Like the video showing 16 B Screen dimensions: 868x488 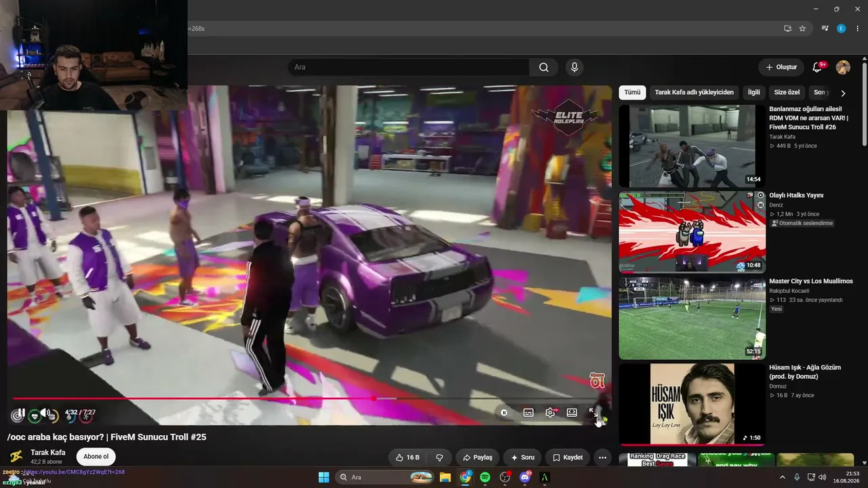tap(408, 457)
